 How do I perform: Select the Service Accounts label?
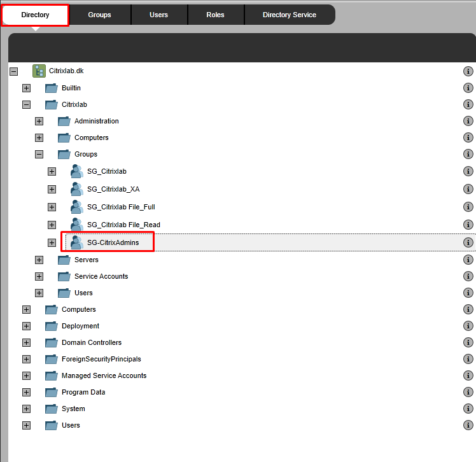(x=101, y=277)
